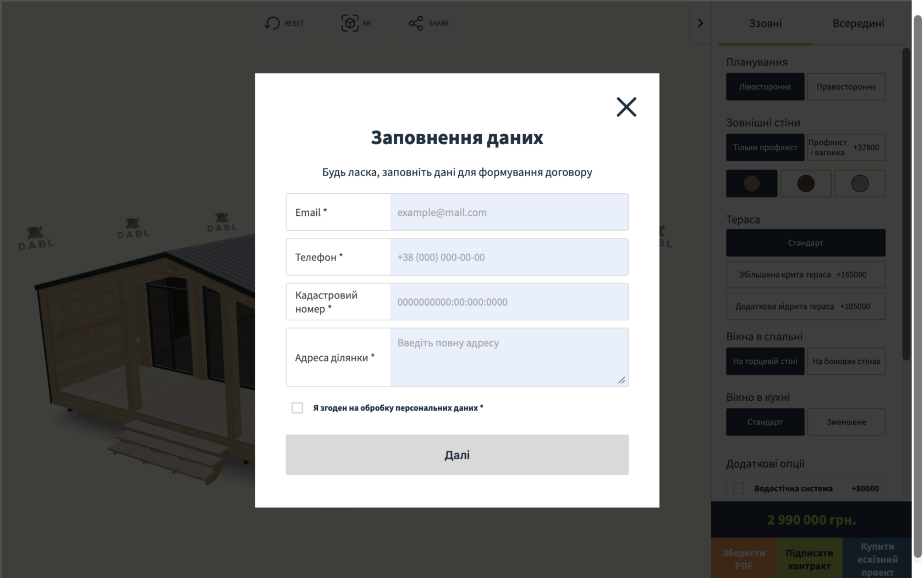Select Збільшена крита тераса option
The image size is (924, 578).
[x=806, y=275]
